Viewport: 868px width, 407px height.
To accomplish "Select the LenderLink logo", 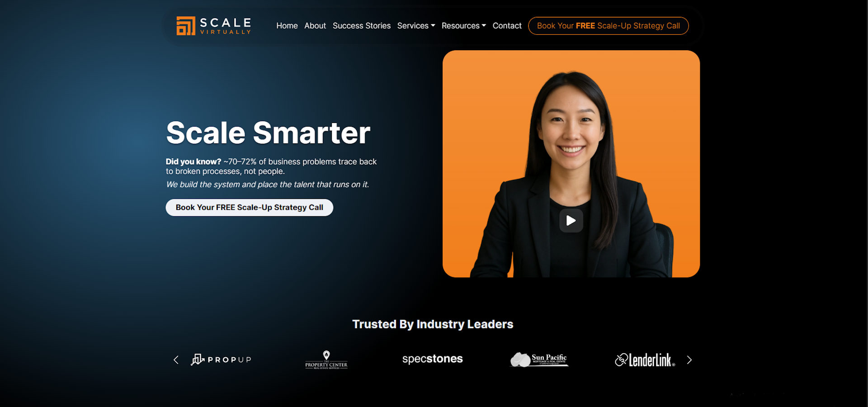I will tap(645, 360).
